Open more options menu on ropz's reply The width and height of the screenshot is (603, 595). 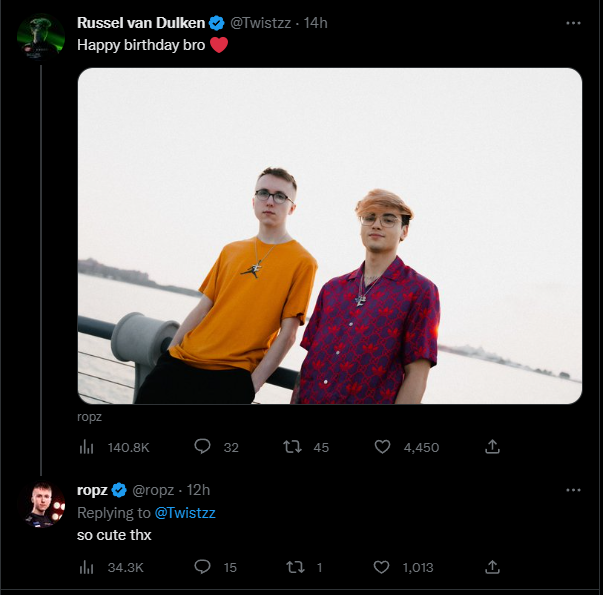pyautogui.click(x=573, y=490)
